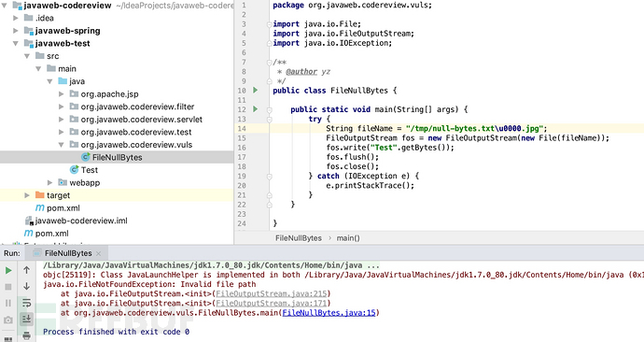Expand org.javaweb.codereview.servlet package arrow
The height and width of the screenshot is (342, 644).
pyautogui.click(x=62, y=120)
